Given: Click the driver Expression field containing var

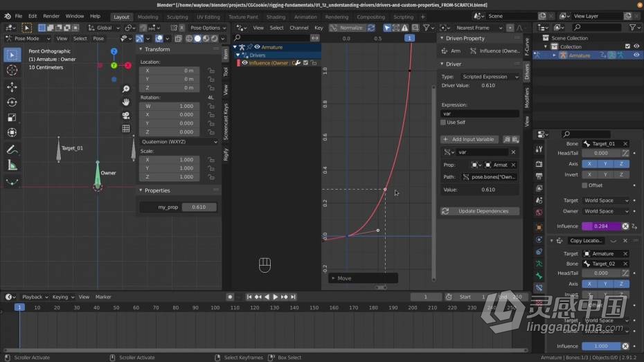Looking at the screenshot, I should point(480,114).
